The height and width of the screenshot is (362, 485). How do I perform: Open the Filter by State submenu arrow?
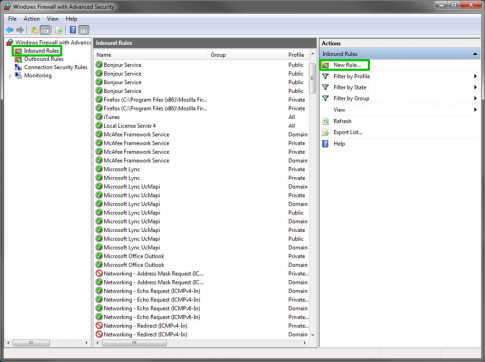[475, 87]
